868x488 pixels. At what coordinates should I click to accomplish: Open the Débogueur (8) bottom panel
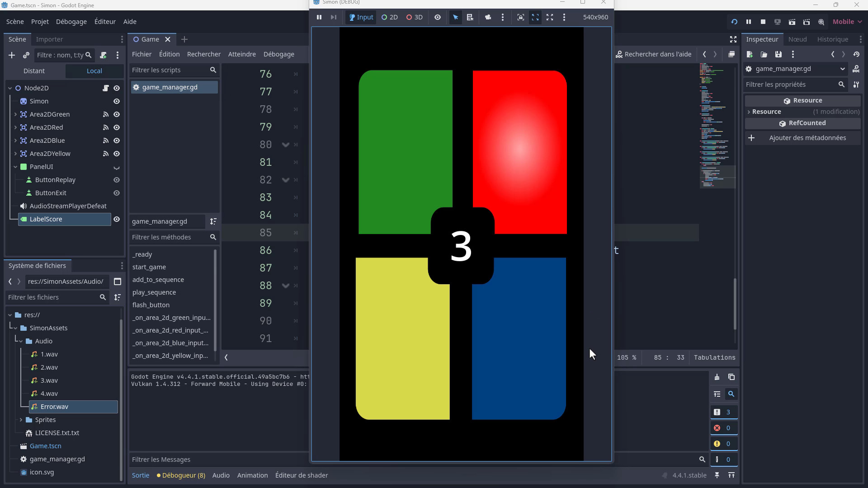point(181,475)
